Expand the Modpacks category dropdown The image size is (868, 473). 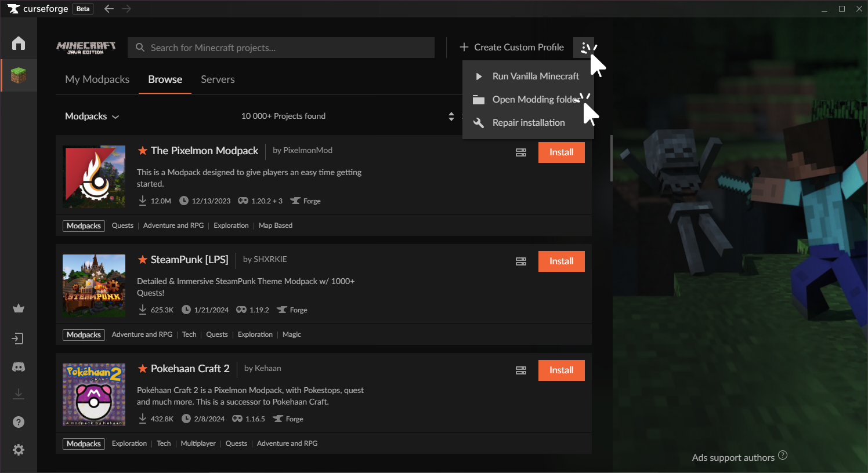(92, 117)
